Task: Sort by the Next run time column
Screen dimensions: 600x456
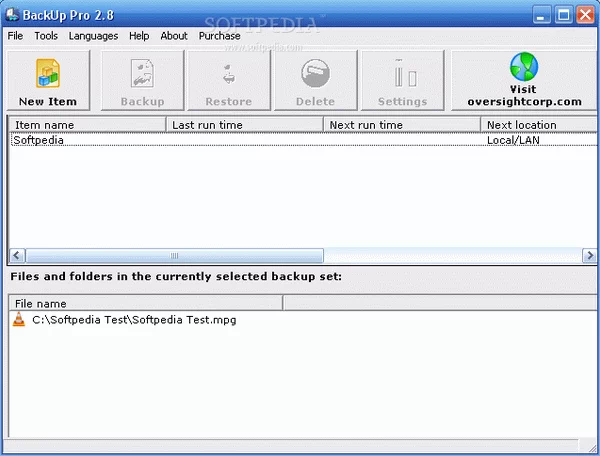Action: coord(402,125)
